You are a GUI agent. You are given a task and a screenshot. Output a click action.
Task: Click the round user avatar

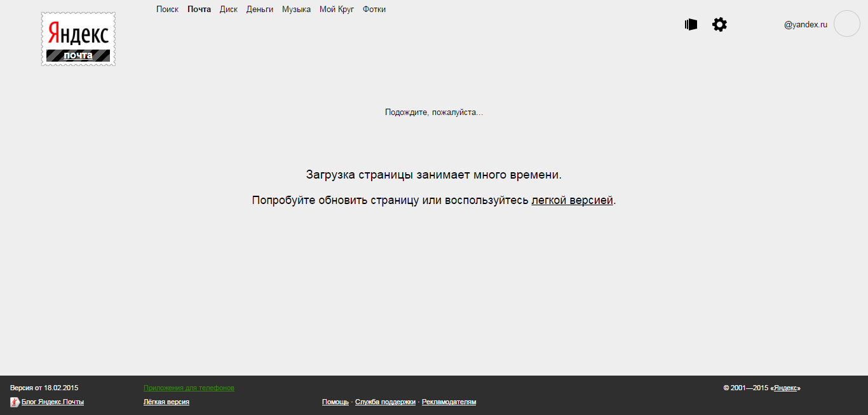pyautogui.click(x=846, y=24)
